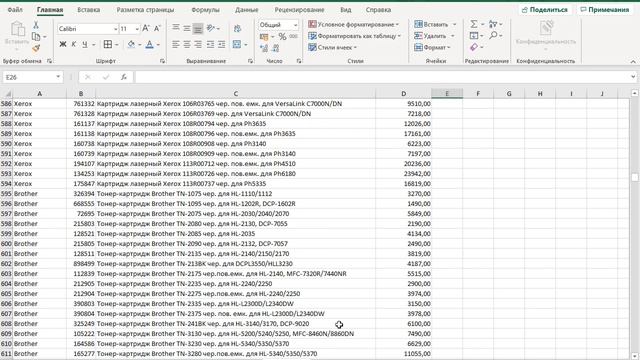This screenshot has width=640, height=360.
Task: Click the Примечания button
Action: [604, 9]
